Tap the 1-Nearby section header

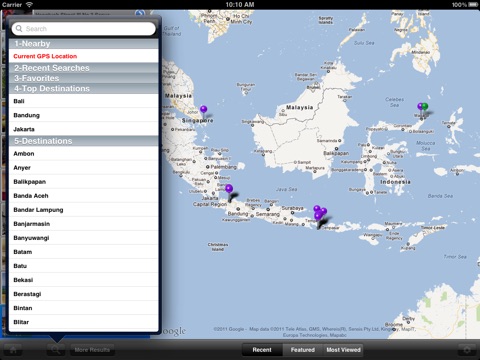(83, 44)
